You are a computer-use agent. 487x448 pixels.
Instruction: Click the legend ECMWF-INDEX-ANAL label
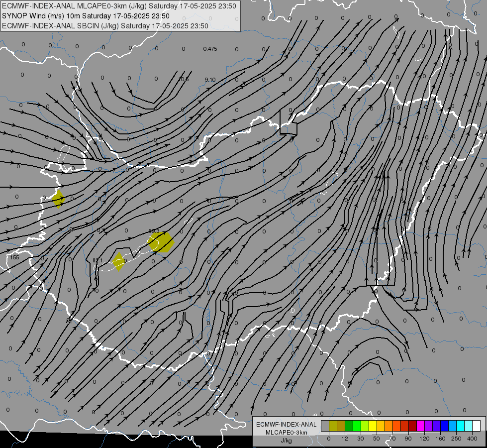pyautogui.click(x=287, y=425)
